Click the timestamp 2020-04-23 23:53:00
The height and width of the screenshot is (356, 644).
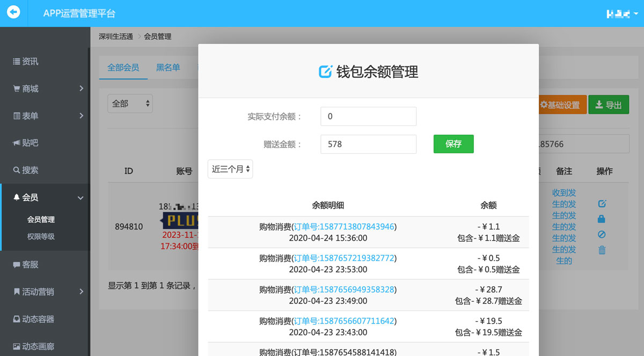pyautogui.click(x=328, y=270)
